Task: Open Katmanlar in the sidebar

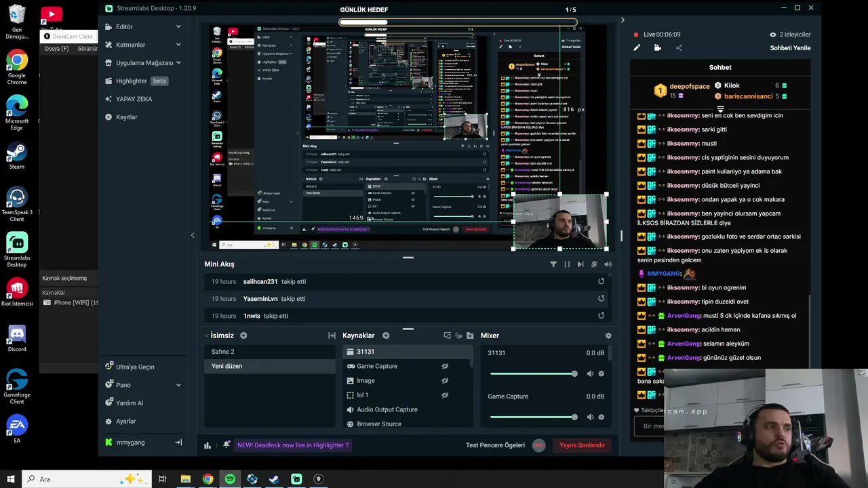Action: (130, 45)
